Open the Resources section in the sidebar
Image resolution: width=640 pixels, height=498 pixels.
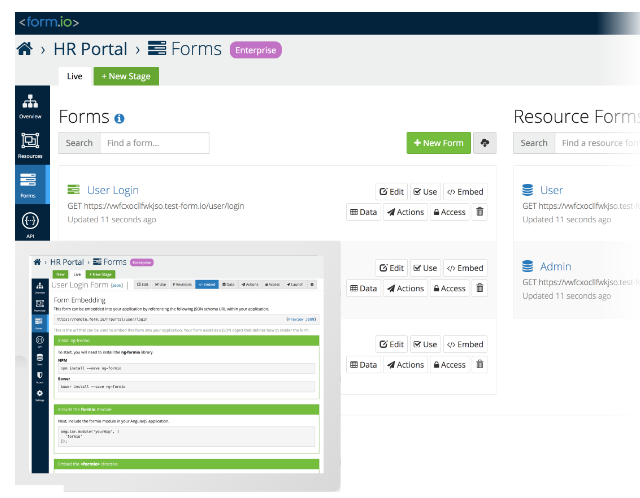coord(30,145)
